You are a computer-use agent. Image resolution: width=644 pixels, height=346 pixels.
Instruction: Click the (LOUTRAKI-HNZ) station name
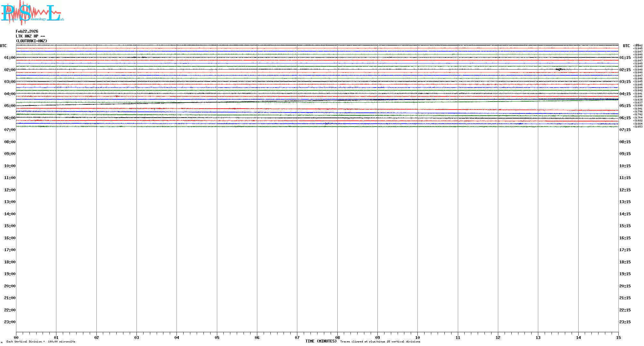[x=31, y=41]
